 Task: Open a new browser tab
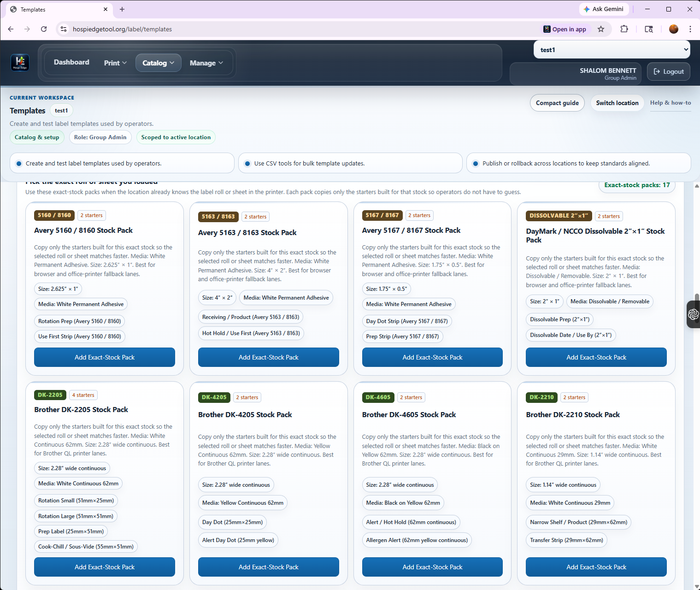[122, 9]
